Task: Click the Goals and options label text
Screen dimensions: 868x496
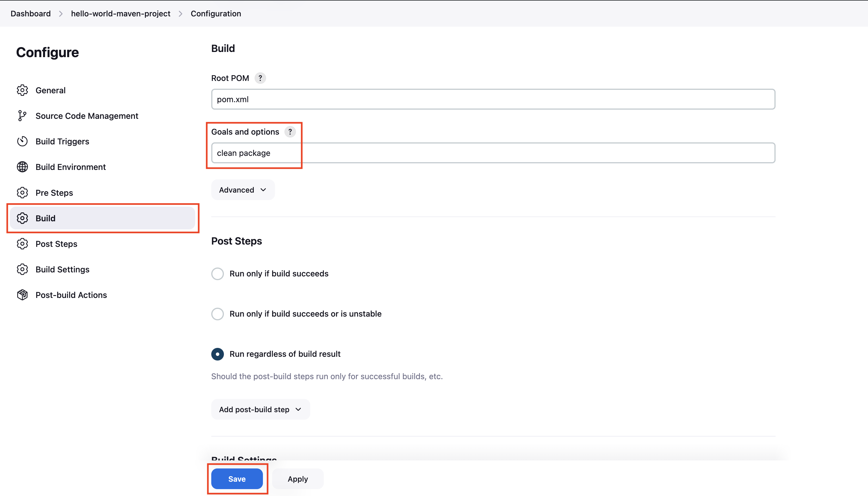Action: pos(245,132)
